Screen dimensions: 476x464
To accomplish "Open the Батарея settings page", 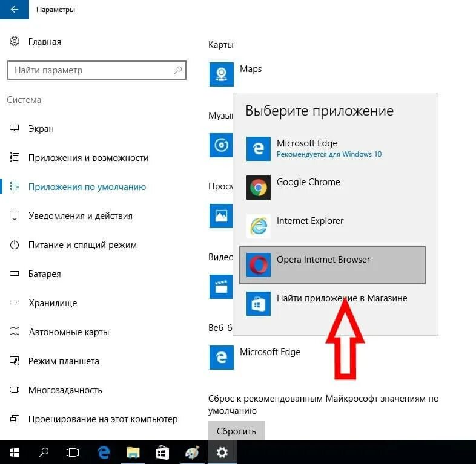I will (45, 274).
